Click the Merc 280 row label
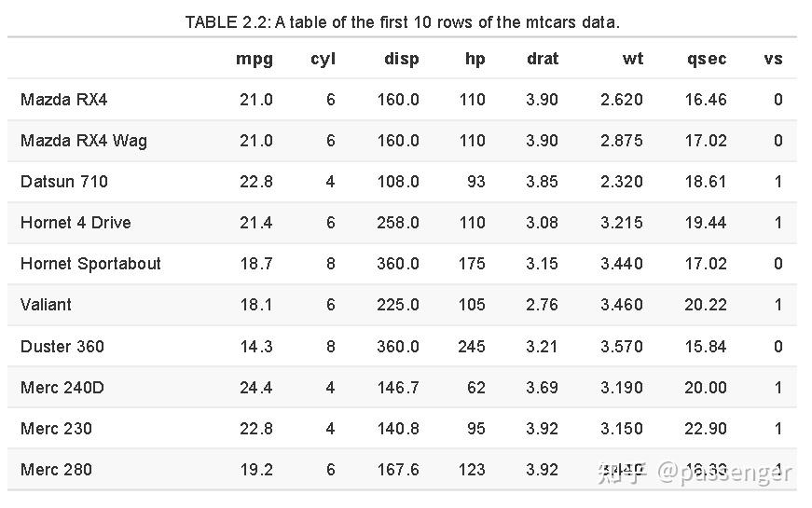Image resolution: width=812 pixels, height=508 pixels. coord(56,470)
